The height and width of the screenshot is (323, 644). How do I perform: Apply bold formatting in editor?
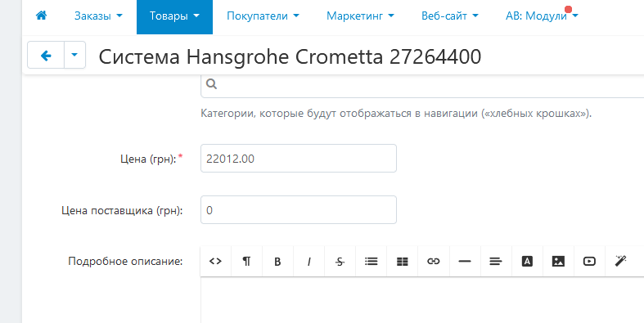[277, 261]
